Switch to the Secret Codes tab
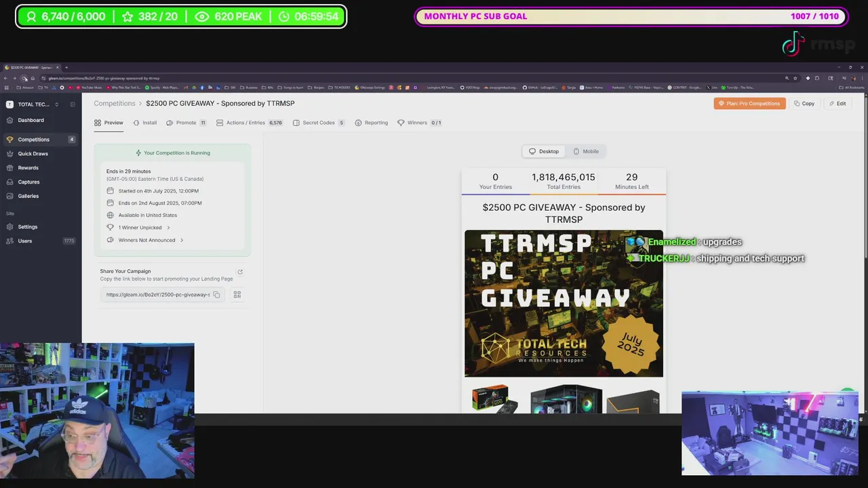868x488 pixels. [x=319, y=123]
